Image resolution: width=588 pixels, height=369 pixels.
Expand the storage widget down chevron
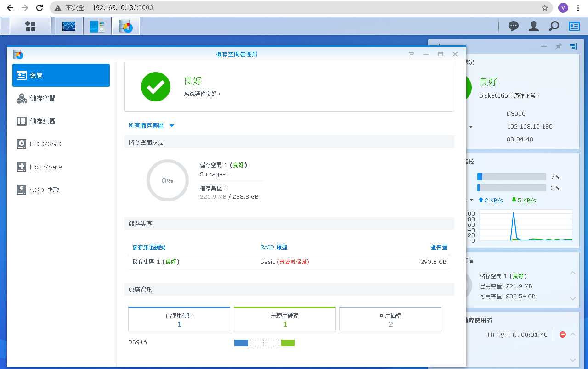573,299
